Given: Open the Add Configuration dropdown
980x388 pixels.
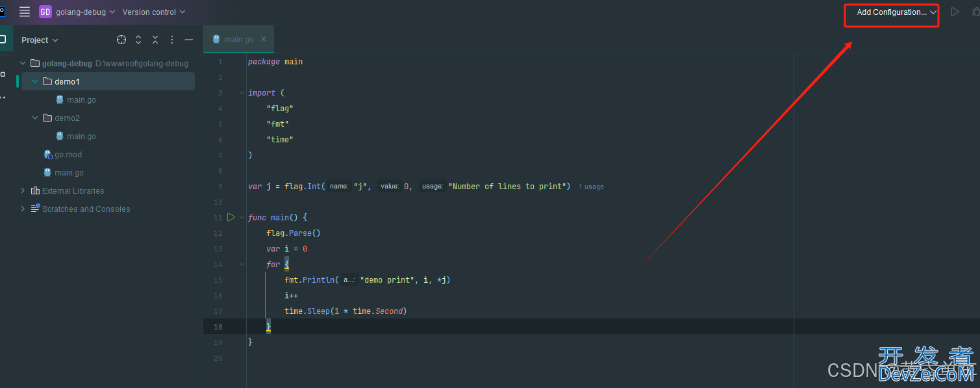Looking at the screenshot, I should coord(896,12).
